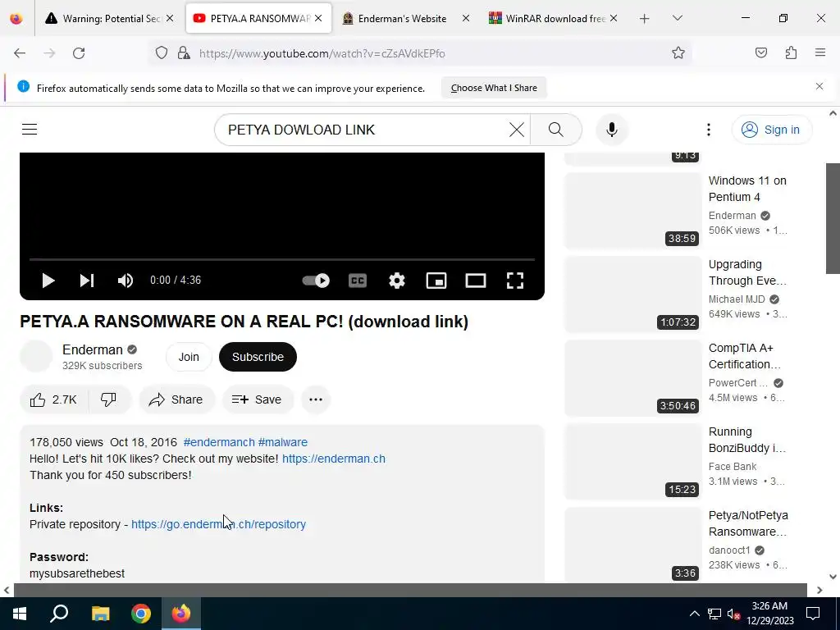Open Windows taskbar search
This screenshot has height=630, width=840.
click(59, 614)
